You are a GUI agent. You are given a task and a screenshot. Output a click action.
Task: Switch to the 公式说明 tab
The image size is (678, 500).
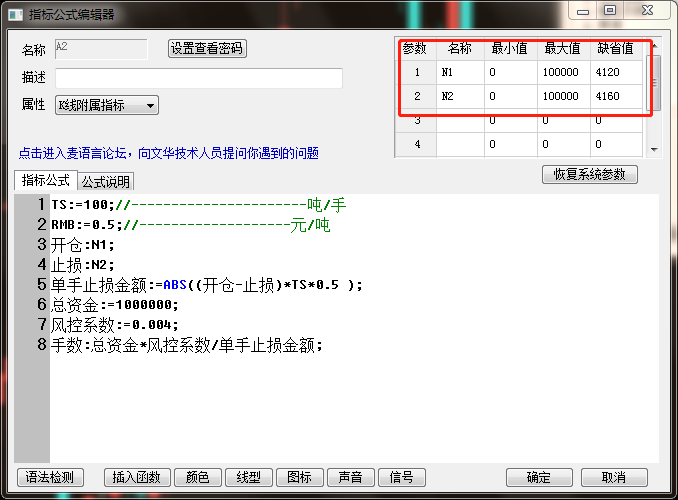pyautogui.click(x=106, y=181)
